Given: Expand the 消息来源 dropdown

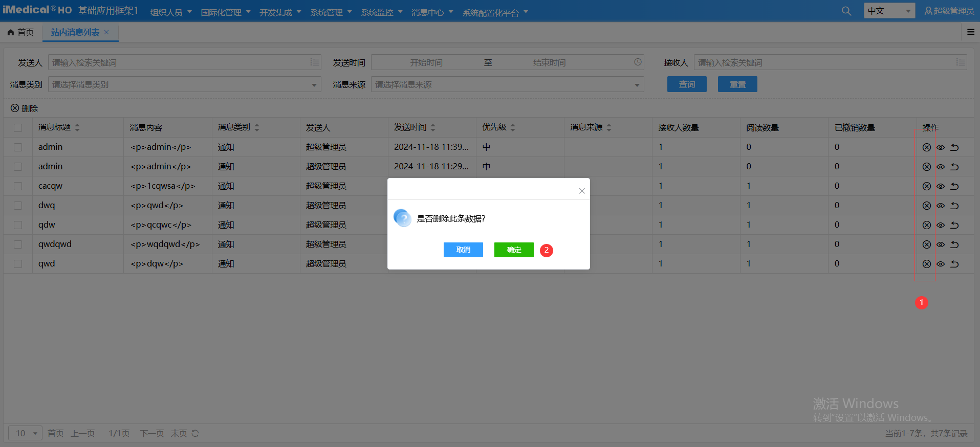Looking at the screenshot, I should [x=507, y=85].
